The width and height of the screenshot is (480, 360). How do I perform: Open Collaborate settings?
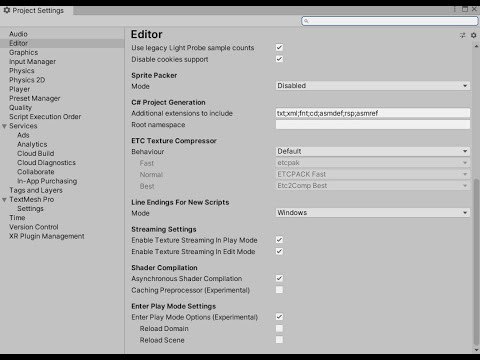click(x=36, y=172)
